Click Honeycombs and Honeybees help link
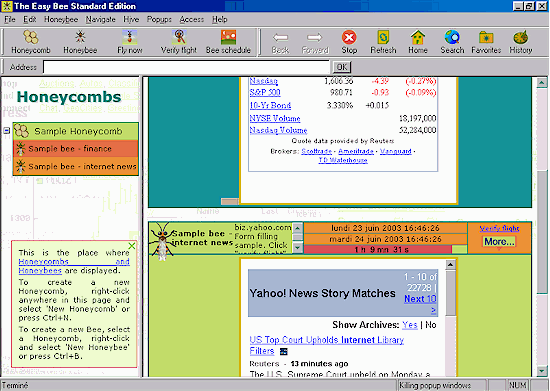 tap(74, 266)
